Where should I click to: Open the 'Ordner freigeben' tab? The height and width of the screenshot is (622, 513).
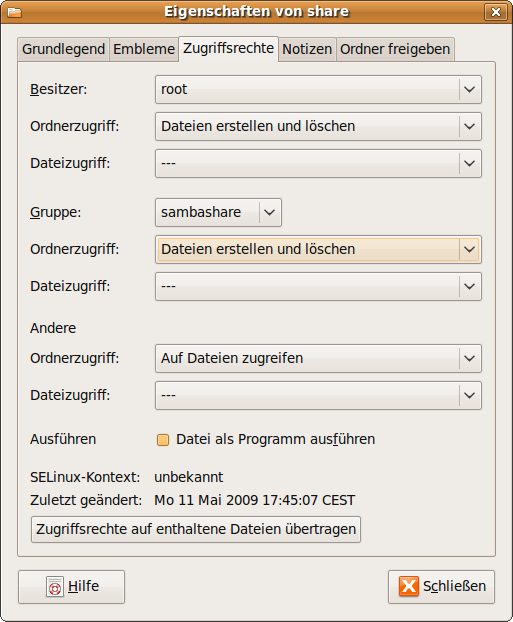395,50
